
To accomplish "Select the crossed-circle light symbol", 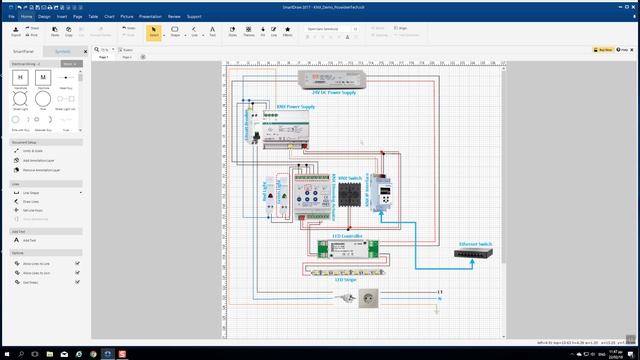I will tap(20, 99).
